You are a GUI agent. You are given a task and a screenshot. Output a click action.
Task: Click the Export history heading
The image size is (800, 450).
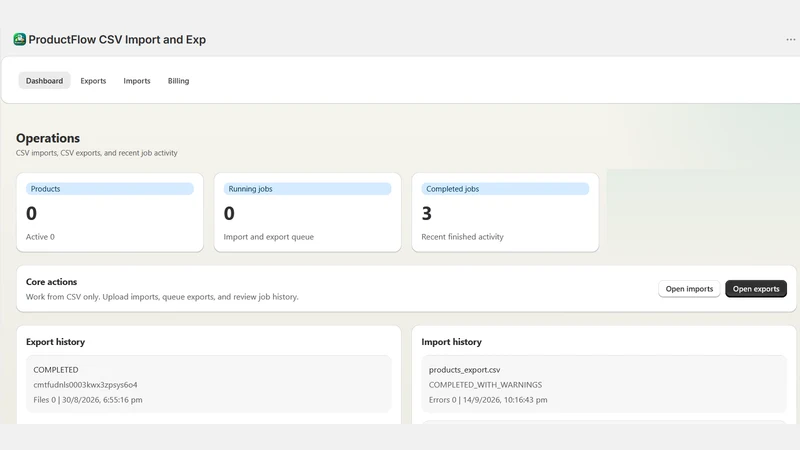tap(56, 342)
